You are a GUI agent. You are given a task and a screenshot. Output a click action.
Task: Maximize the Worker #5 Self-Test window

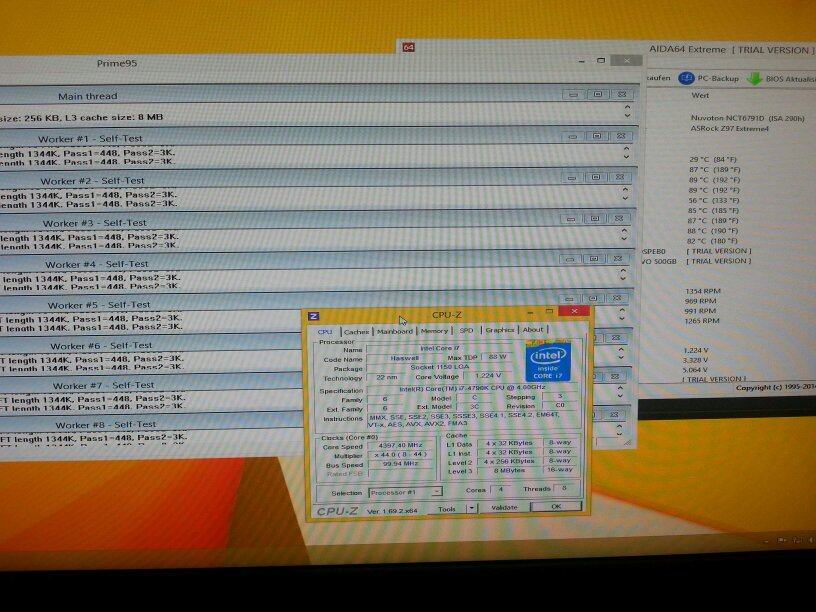click(592, 298)
